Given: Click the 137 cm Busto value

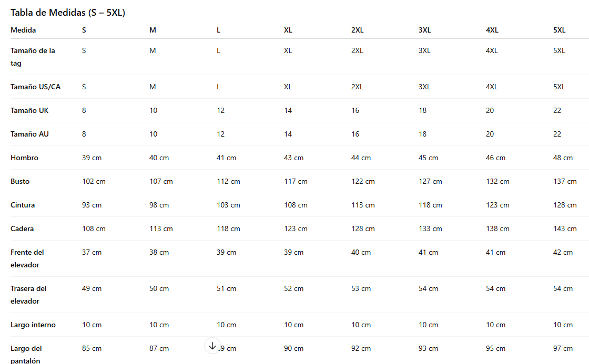Looking at the screenshot, I should coord(565,181).
